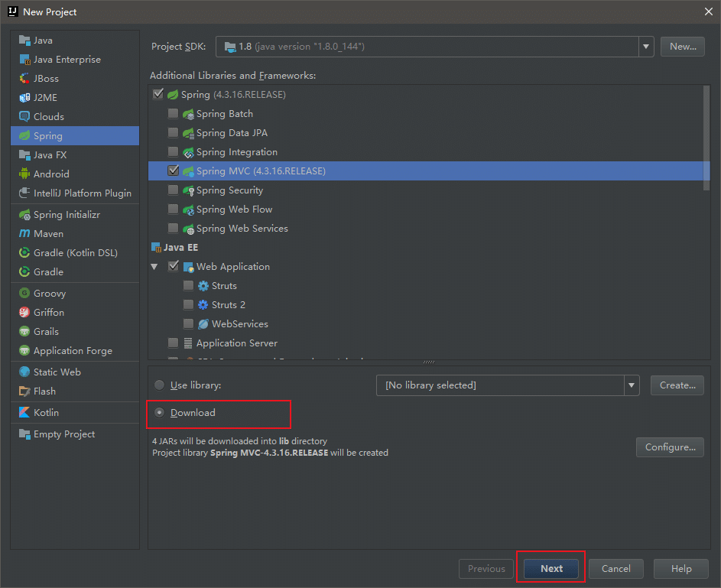Select Static Web project type
The height and width of the screenshot is (588, 721).
coord(75,372)
